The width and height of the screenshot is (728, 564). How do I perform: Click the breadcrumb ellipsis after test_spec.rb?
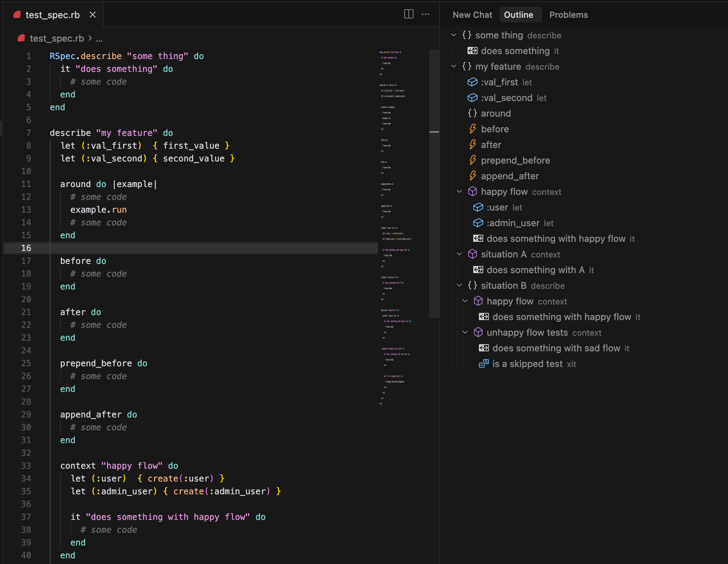pos(99,39)
